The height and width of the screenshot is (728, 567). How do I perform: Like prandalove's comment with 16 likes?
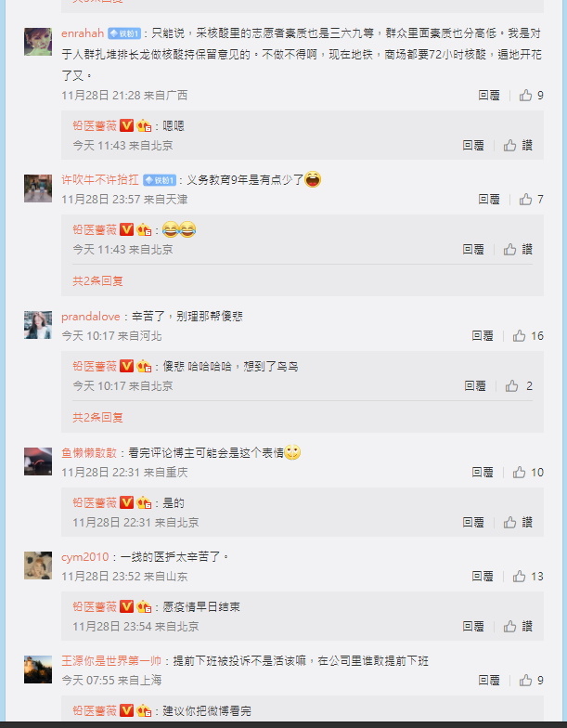point(527,336)
